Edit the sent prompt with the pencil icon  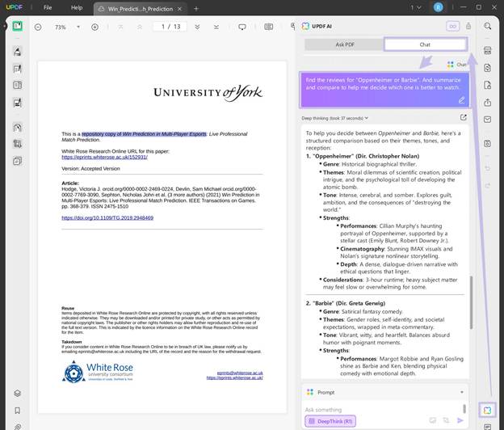point(462,100)
